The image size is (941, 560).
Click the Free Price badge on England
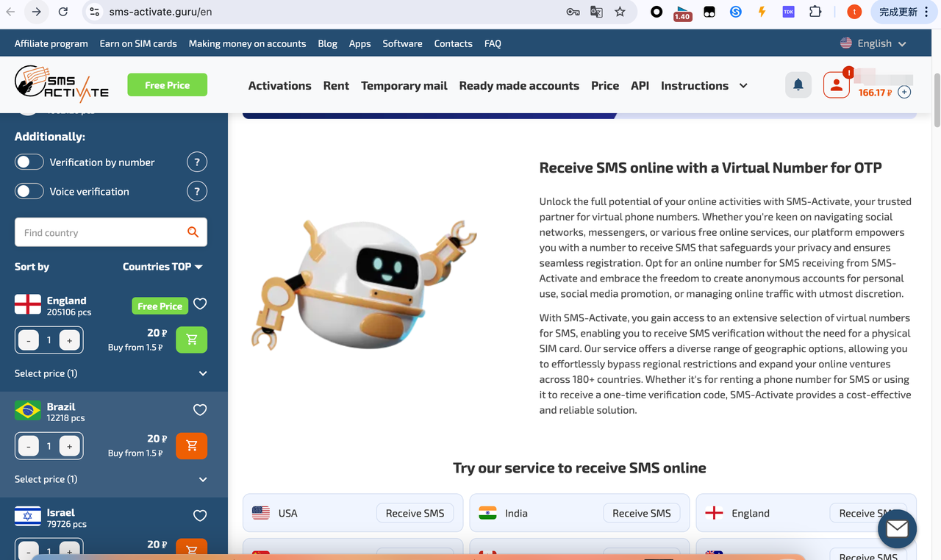(160, 306)
